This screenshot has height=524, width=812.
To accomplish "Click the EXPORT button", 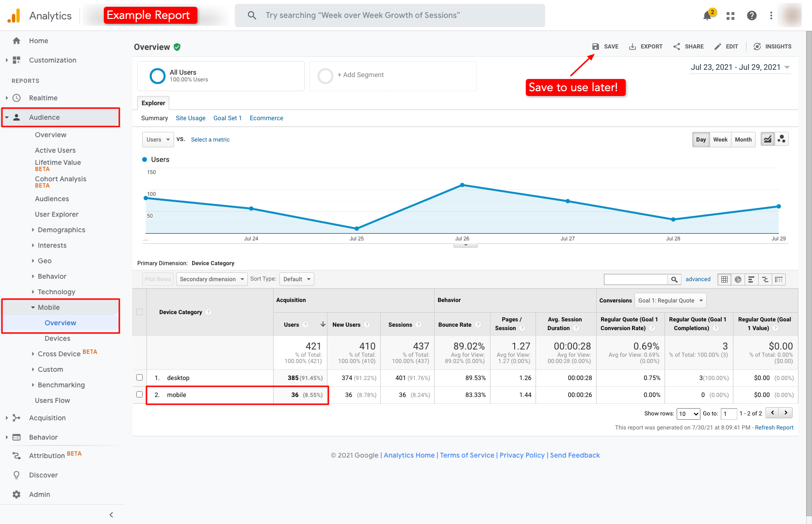I will pyautogui.click(x=646, y=46).
